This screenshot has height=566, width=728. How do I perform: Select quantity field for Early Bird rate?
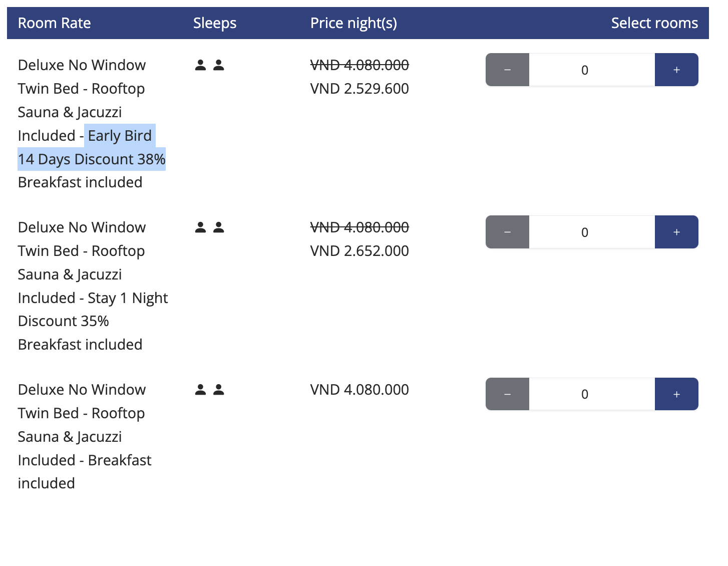point(592,70)
